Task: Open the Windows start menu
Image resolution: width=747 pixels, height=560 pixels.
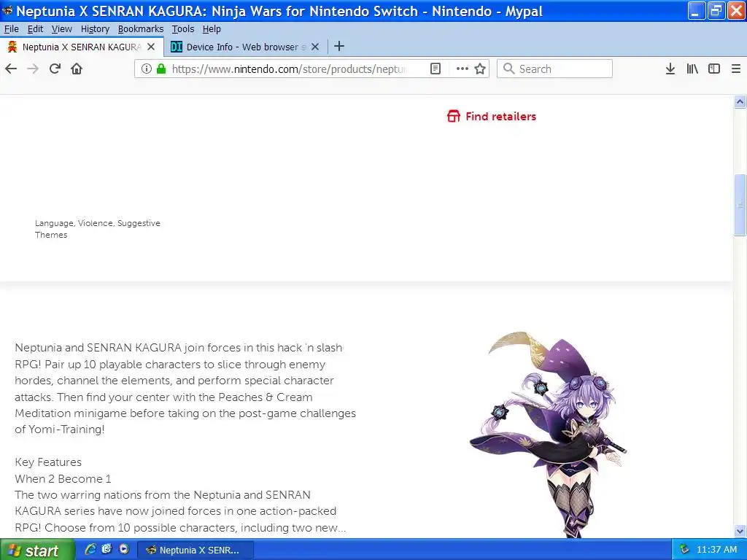Action: tap(37, 550)
